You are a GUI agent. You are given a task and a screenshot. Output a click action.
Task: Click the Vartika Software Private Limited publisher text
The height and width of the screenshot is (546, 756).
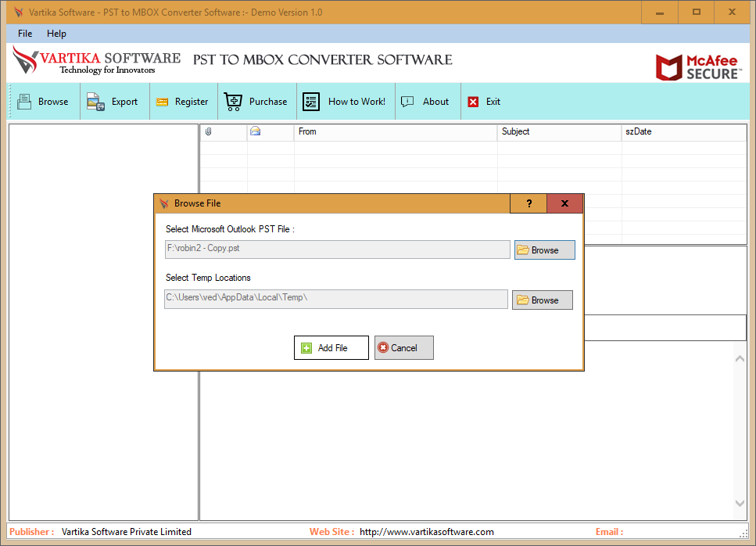pyautogui.click(x=127, y=532)
